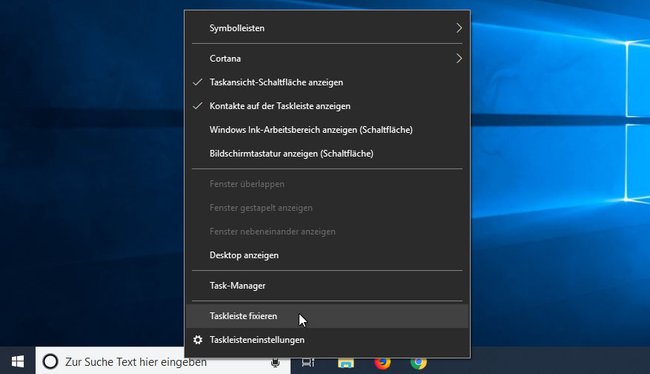Uncheck Taskansicht-Schaltfläche anzeigen
650x374 pixels.
[x=327, y=83]
